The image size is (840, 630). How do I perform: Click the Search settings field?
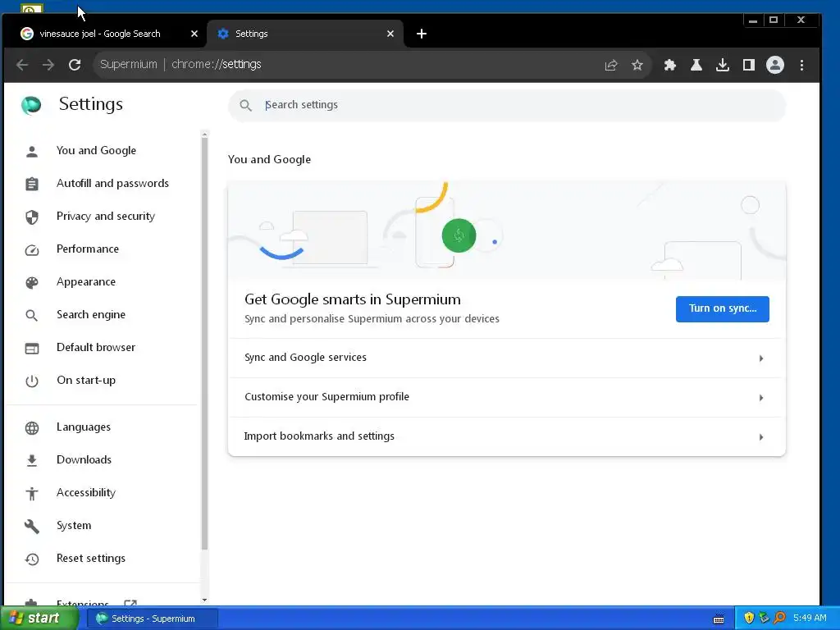(x=507, y=105)
